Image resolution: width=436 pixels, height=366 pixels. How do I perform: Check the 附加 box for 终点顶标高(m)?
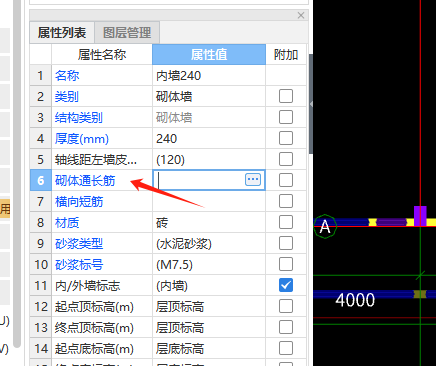coord(286,327)
